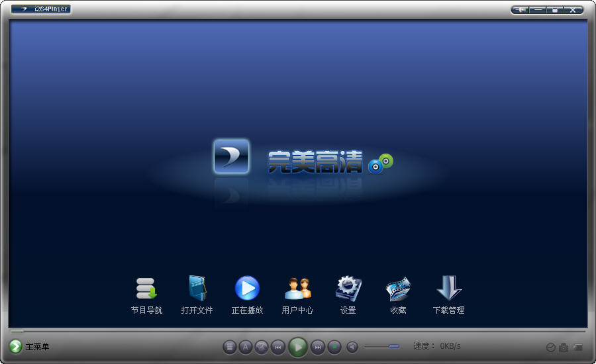Toggle the playlist list button
The width and height of the screenshot is (596, 364).
[230, 347]
